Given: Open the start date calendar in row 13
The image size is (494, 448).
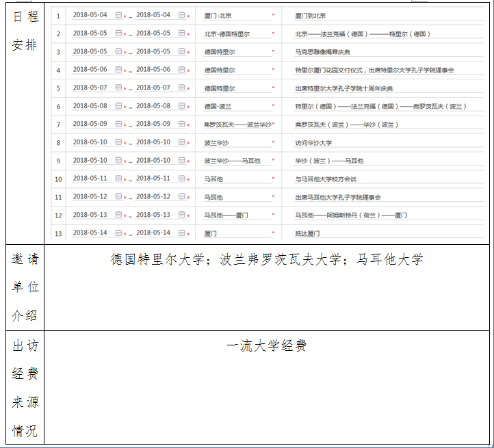Looking at the screenshot, I should point(118,233).
